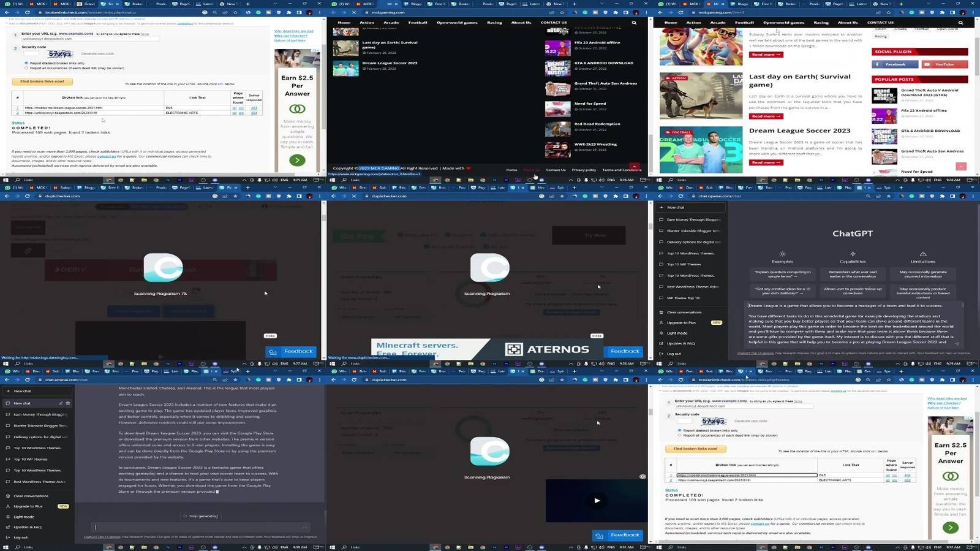This screenshot has width=980, height=551.
Task: Click Stop generating button in ChatGPT
Action: pos(201,516)
